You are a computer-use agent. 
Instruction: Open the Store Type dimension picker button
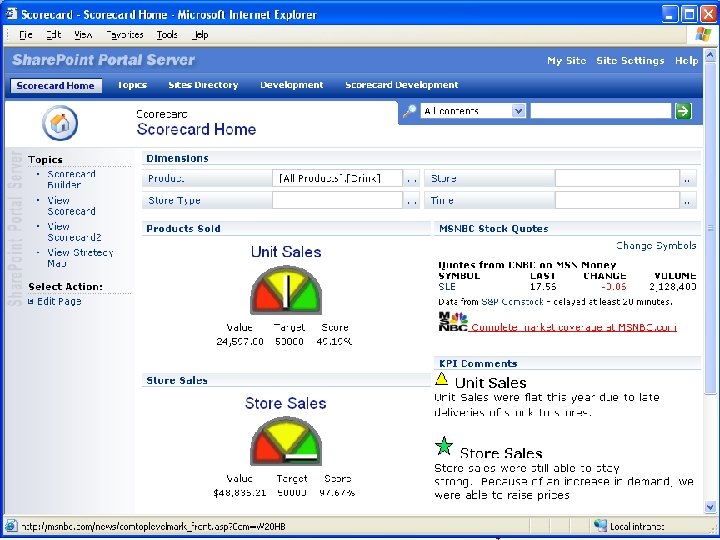click(411, 200)
